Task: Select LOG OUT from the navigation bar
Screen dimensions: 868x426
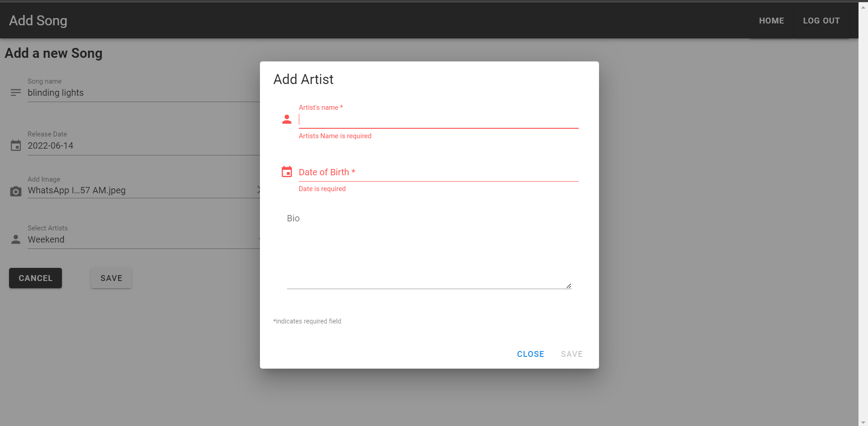Action: coord(821,20)
